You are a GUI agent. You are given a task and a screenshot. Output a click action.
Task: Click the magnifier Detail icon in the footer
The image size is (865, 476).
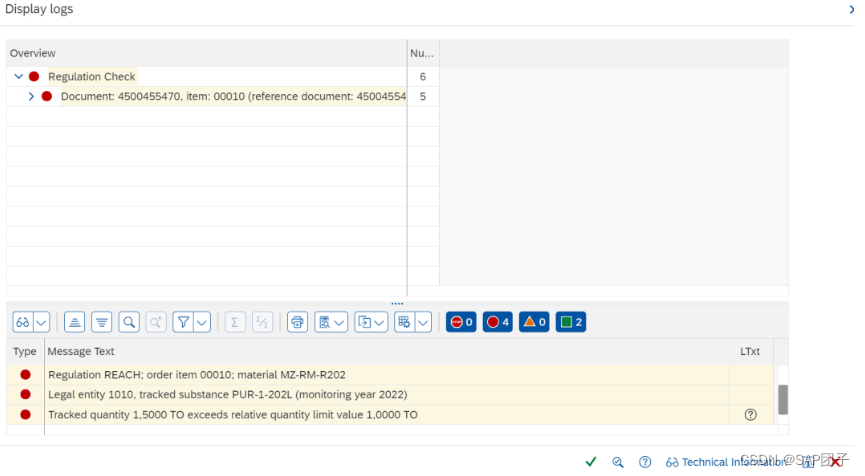coord(618,462)
